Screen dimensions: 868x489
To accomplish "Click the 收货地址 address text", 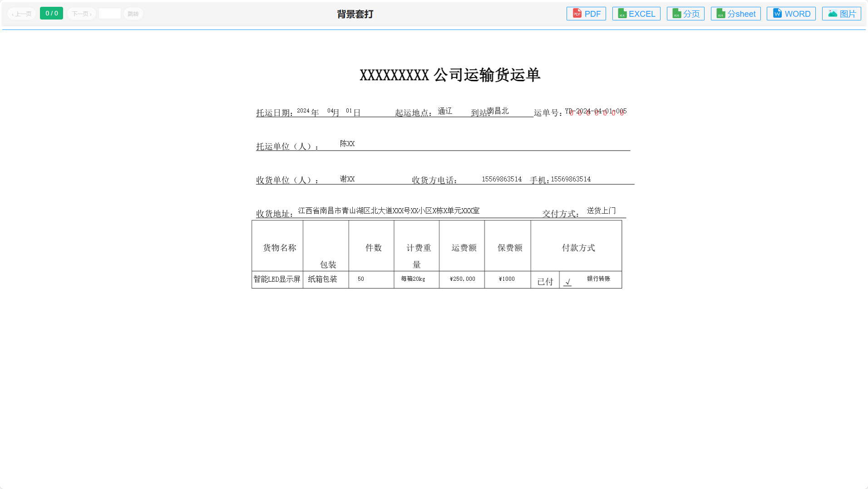I will (x=389, y=210).
